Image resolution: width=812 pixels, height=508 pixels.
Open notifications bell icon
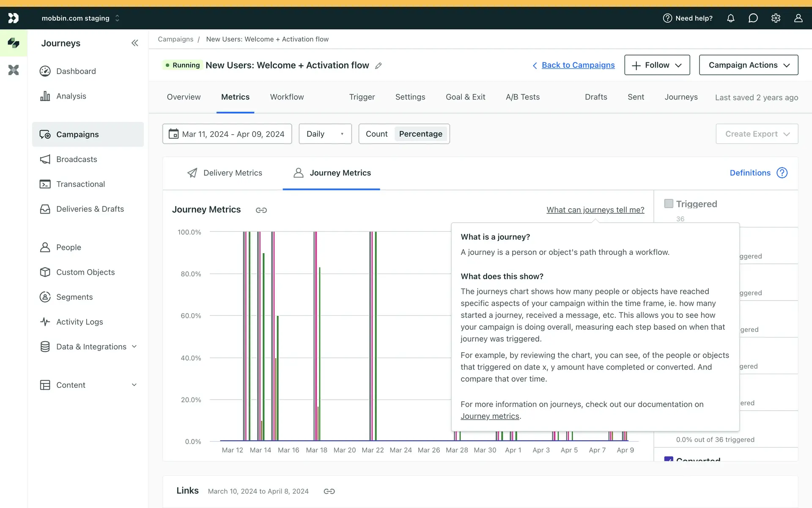pyautogui.click(x=730, y=18)
